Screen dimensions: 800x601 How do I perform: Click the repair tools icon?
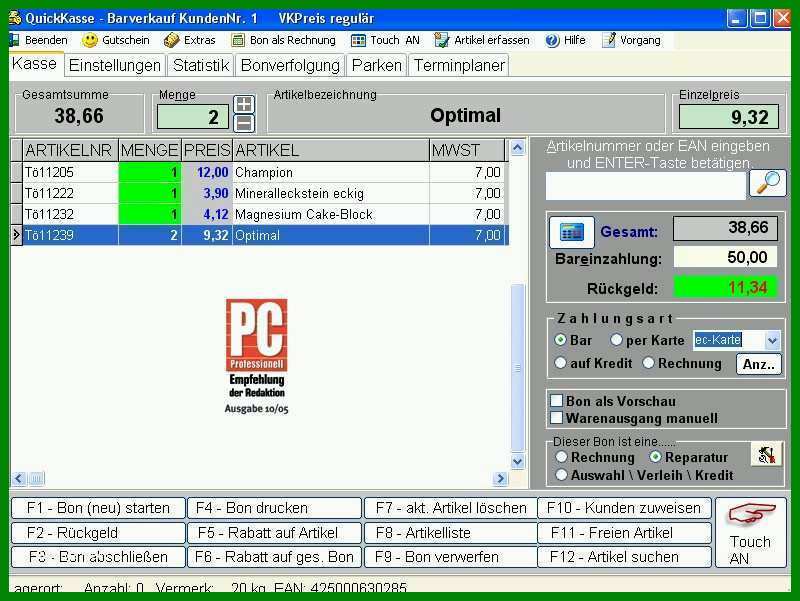pyautogui.click(x=766, y=454)
